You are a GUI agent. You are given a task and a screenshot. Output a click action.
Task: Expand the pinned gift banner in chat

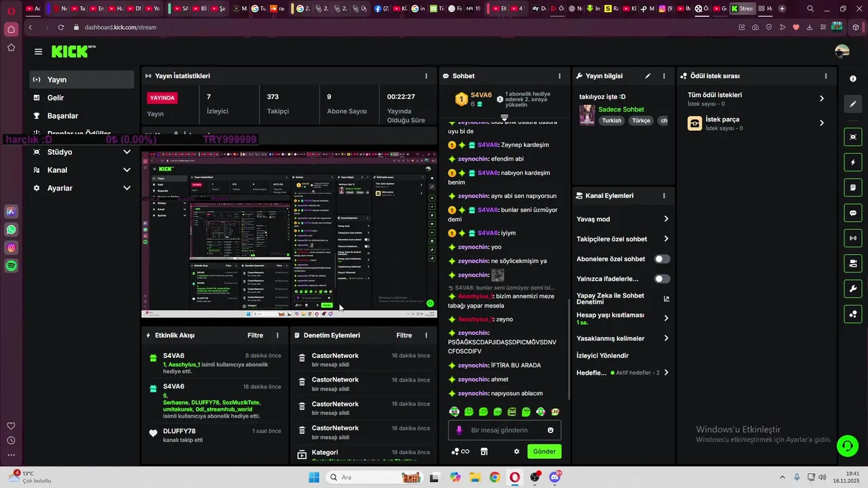(504, 117)
